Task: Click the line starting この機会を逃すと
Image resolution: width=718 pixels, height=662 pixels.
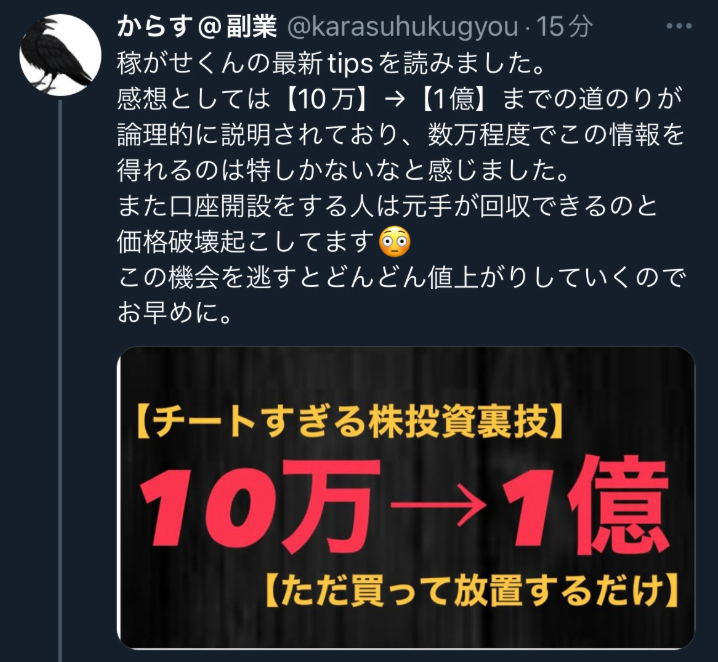Action: point(402,278)
